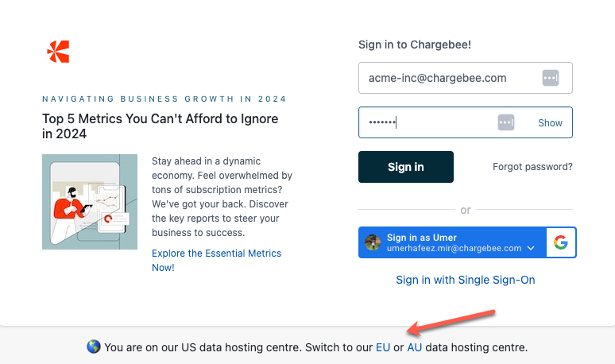Screen dimensions: 615x364
Task: Switch to the AU data hosting centre
Action: click(x=415, y=347)
